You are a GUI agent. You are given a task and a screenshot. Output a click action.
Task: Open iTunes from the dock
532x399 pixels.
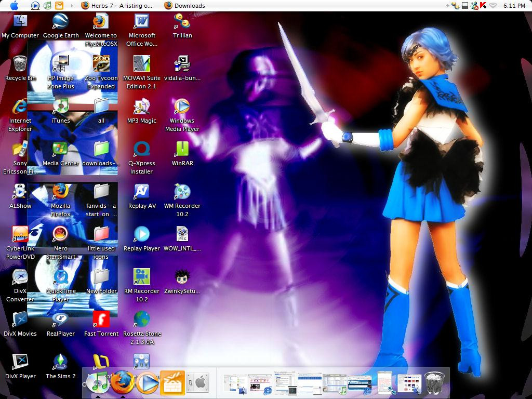coord(98,382)
